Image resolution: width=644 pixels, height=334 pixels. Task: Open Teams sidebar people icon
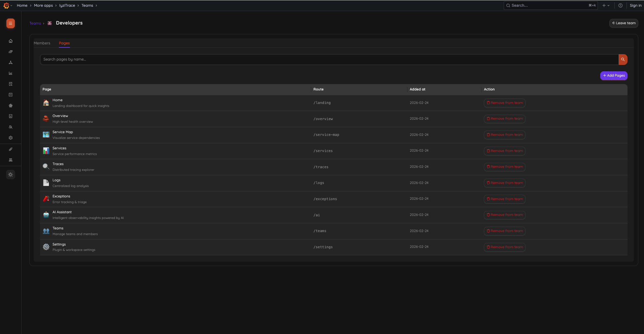[x=10, y=127]
